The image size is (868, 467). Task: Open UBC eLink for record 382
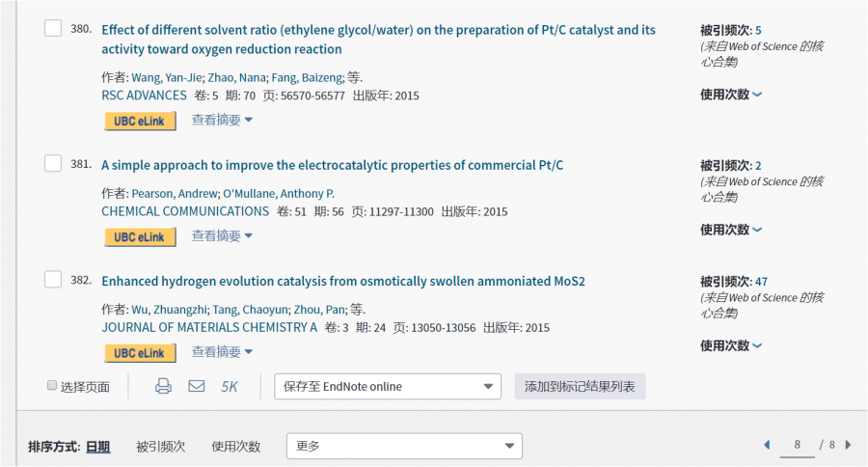point(140,353)
